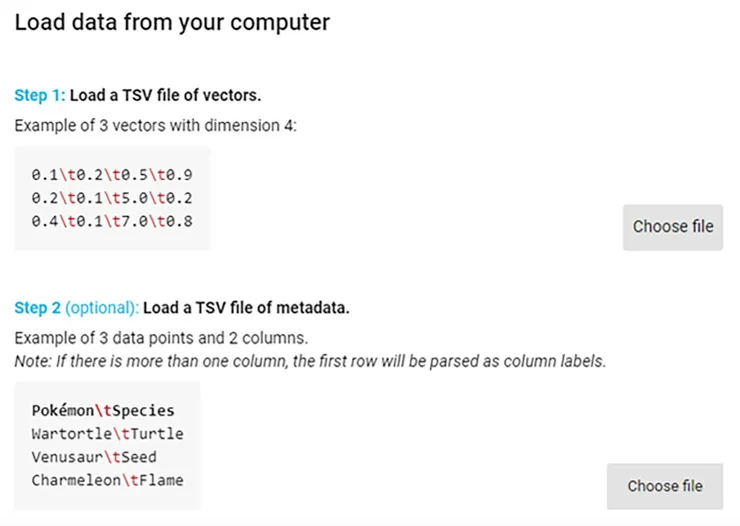Click the bold "Species" header in the example
The image size is (740, 526).
tap(143, 410)
